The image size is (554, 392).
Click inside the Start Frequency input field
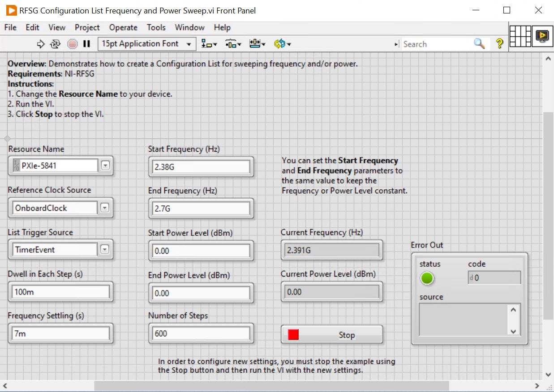pyautogui.click(x=200, y=166)
